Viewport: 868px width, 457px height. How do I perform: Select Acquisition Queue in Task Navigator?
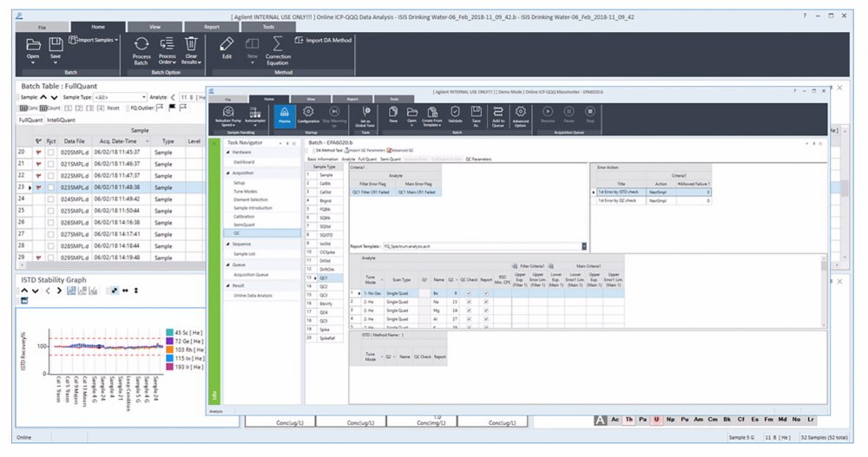coord(251,275)
